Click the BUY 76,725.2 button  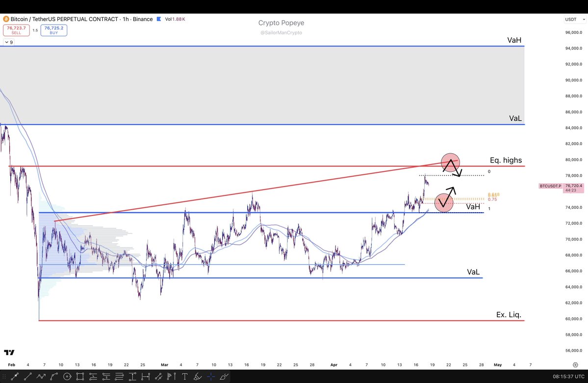(54, 30)
